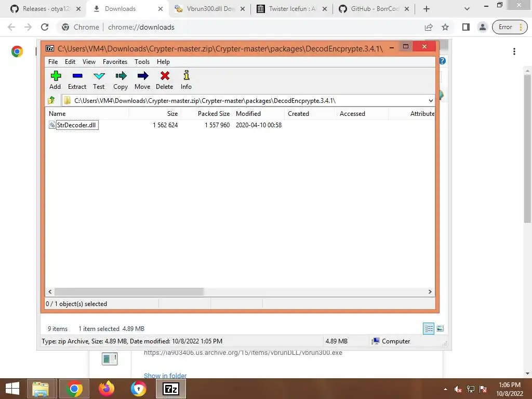Click the Extract toolbar icon
The height and width of the screenshot is (399, 532).
(77, 80)
